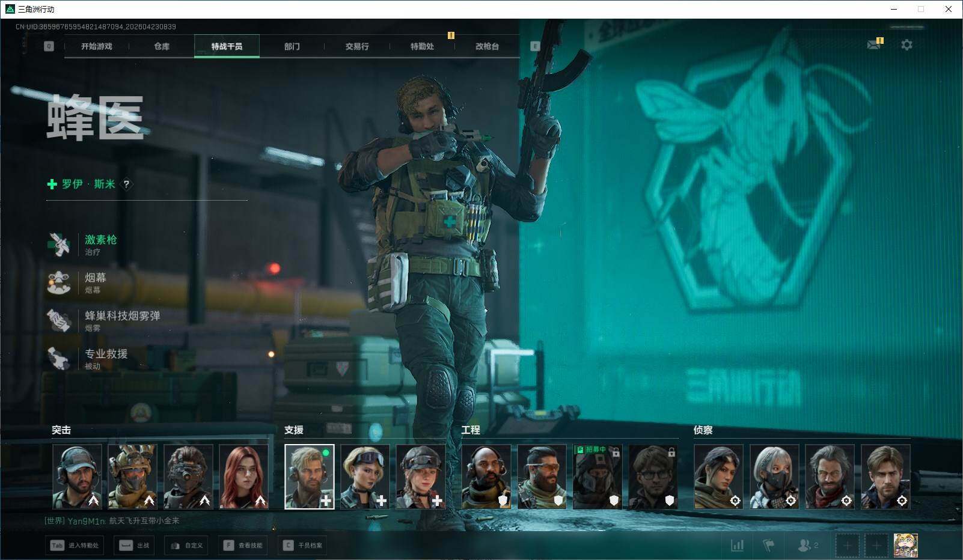963x560 pixels.
Task: Open 干员档案 button
Action: (303, 545)
